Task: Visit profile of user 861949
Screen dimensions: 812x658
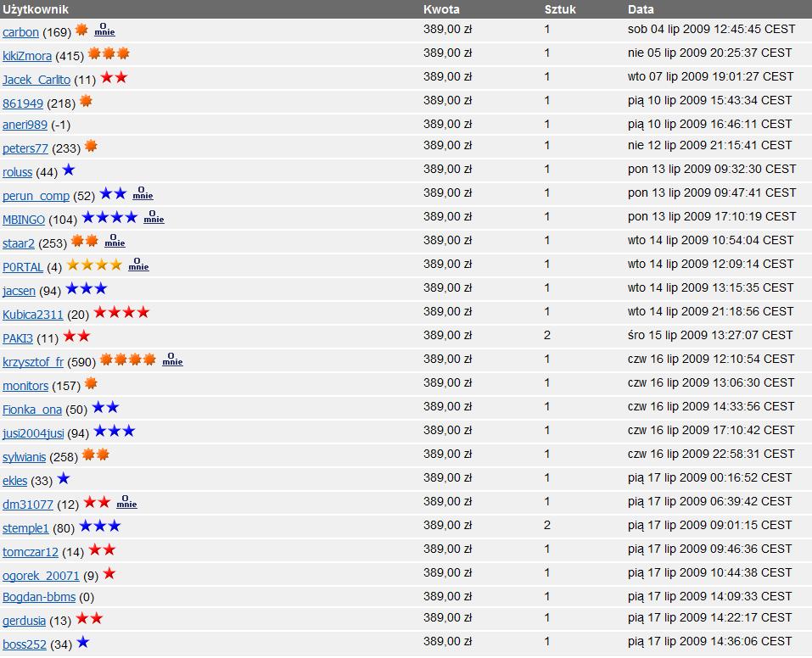Action: [x=23, y=103]
